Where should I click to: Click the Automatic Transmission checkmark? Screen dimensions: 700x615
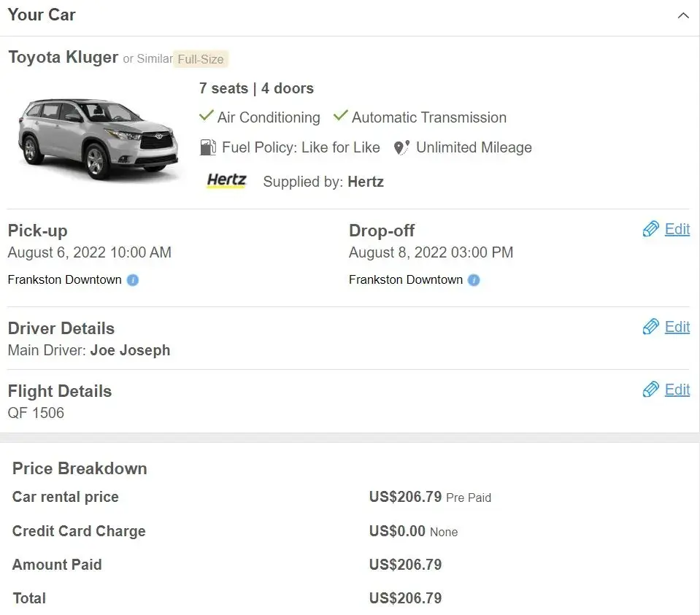341,116
